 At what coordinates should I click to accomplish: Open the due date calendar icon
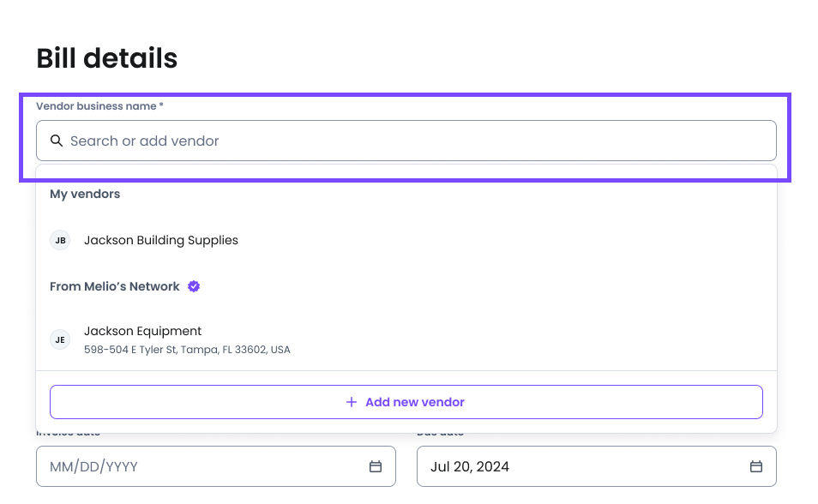click(756, 466)
